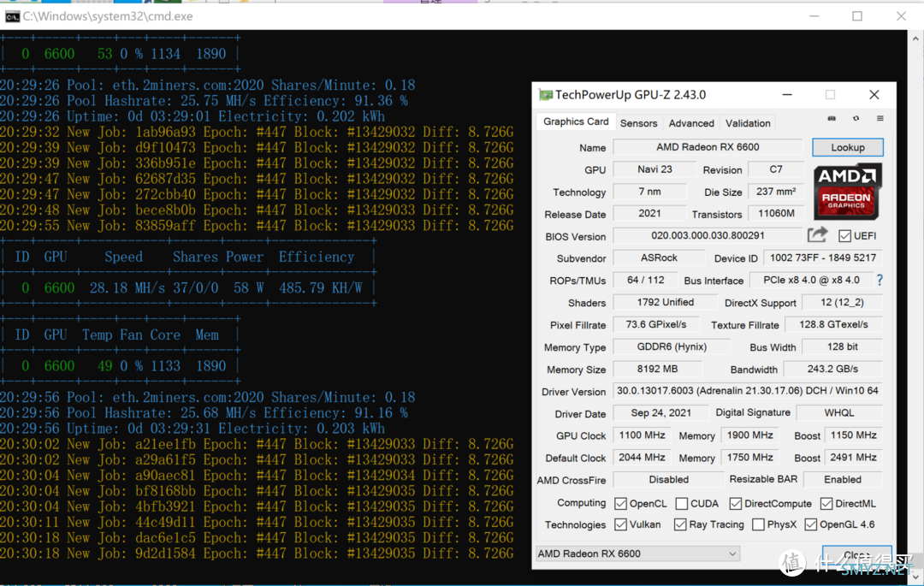Click the Bus Interface question mark

(x=880, y=281)
